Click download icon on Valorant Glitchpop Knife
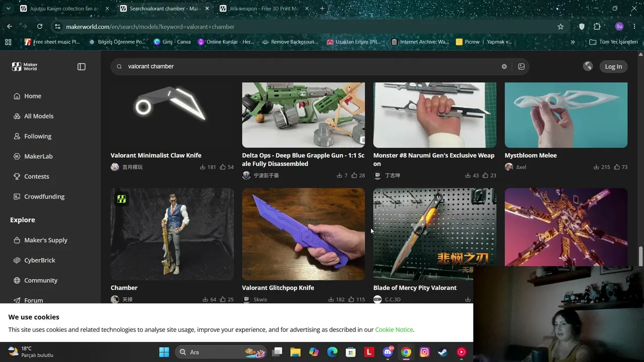The height and width of the screenshot is (362, 644). click(331, 299)
